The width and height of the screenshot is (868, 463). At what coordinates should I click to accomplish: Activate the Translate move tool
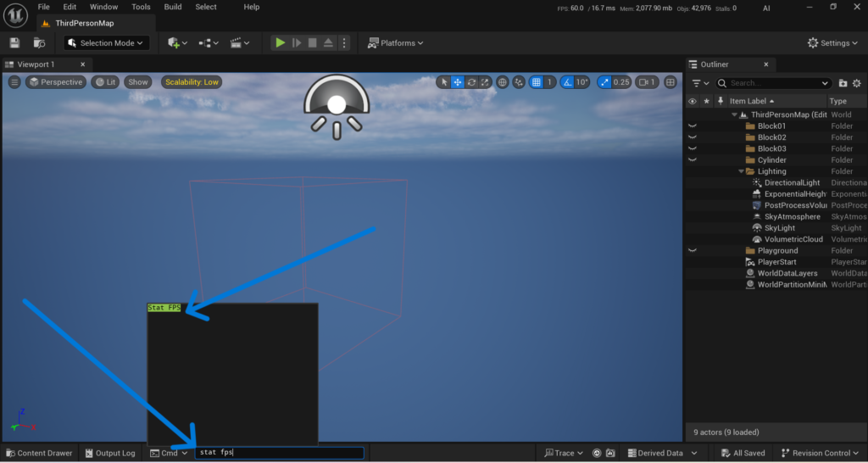click(x=457, y=82)
